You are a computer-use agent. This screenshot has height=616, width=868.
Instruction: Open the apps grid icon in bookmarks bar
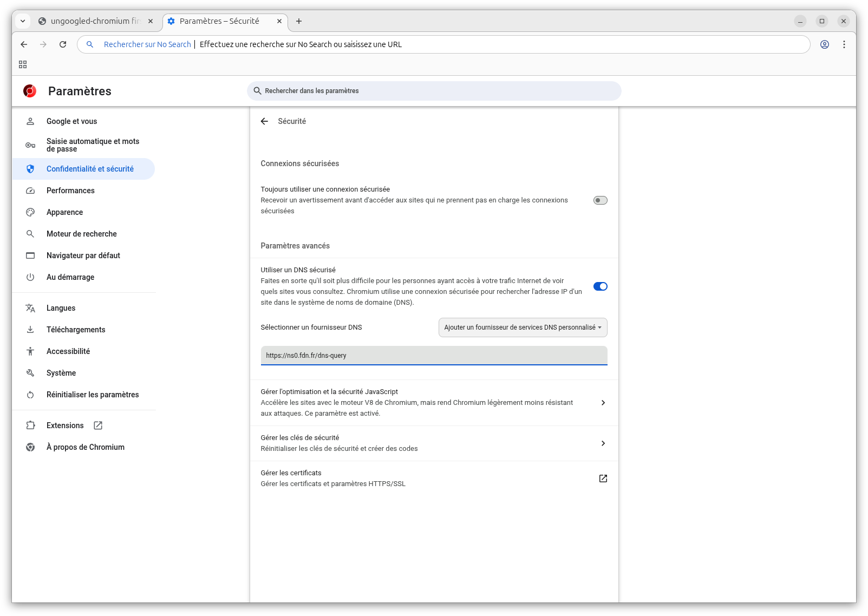23,64
